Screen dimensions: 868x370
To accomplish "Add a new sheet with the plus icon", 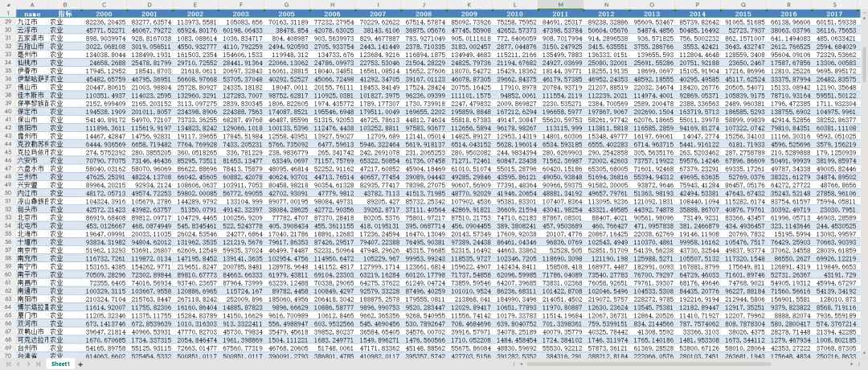I will [x=80, y=364].
